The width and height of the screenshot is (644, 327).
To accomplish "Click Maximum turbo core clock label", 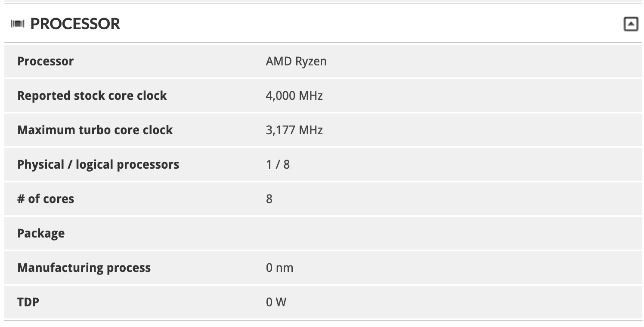I will click(95, 130).
